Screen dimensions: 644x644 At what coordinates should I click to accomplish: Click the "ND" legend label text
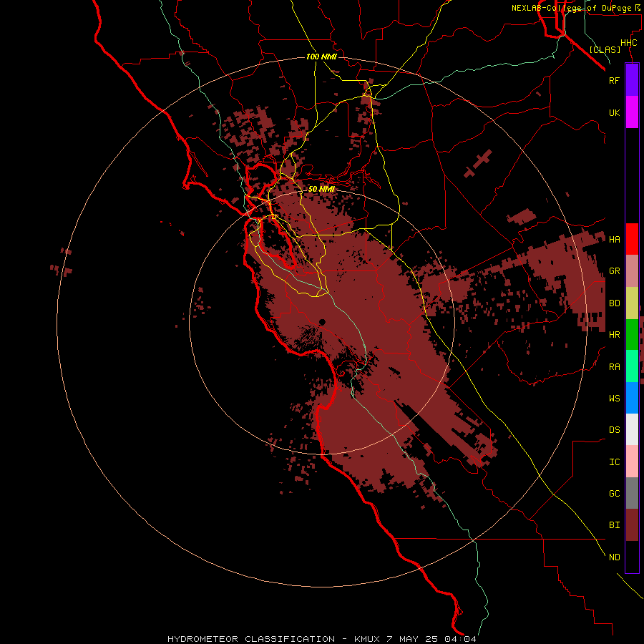pyautogui.click(x=614, y=557)
